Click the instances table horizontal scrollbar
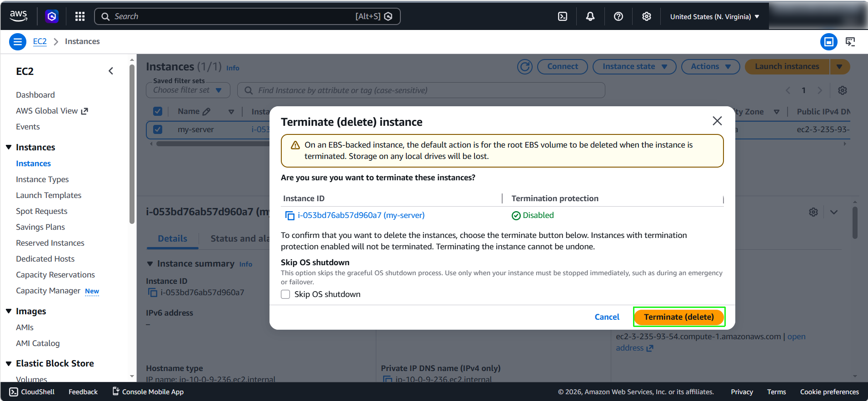This screenshot has height=401, width=868. 214,144
